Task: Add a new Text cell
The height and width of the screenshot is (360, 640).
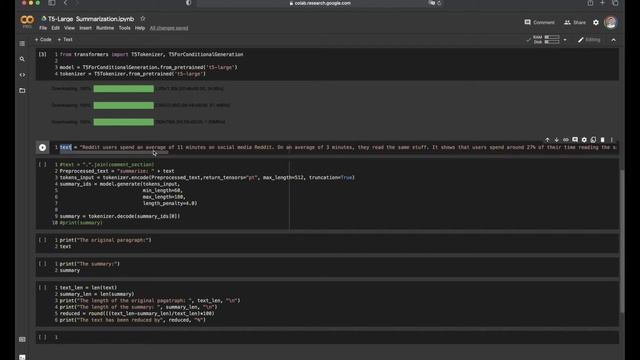Action: (65, 40)
